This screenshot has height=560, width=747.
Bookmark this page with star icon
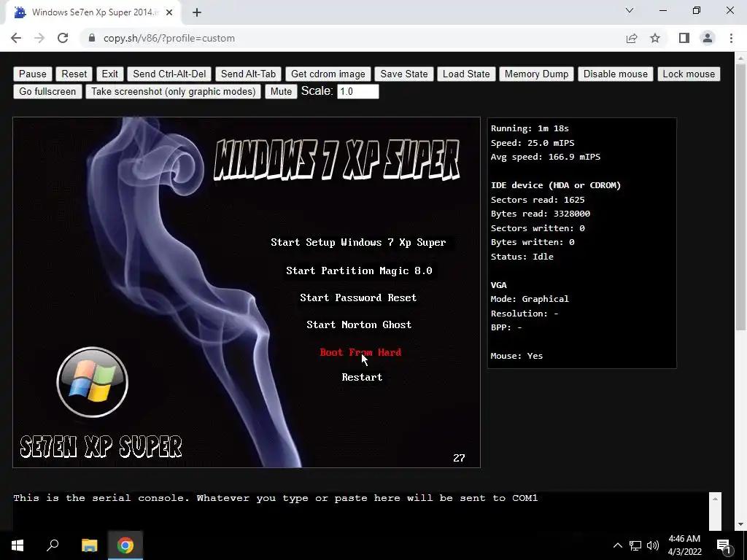(655, 38)
